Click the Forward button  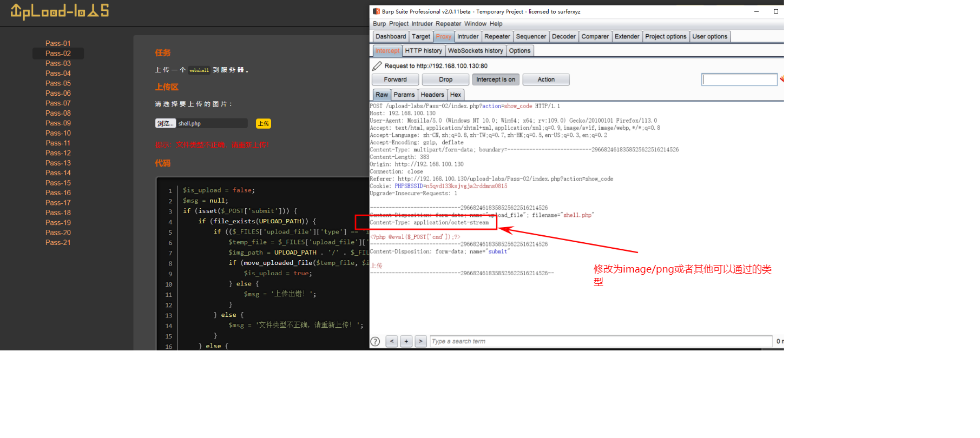[x=395, y=79]
